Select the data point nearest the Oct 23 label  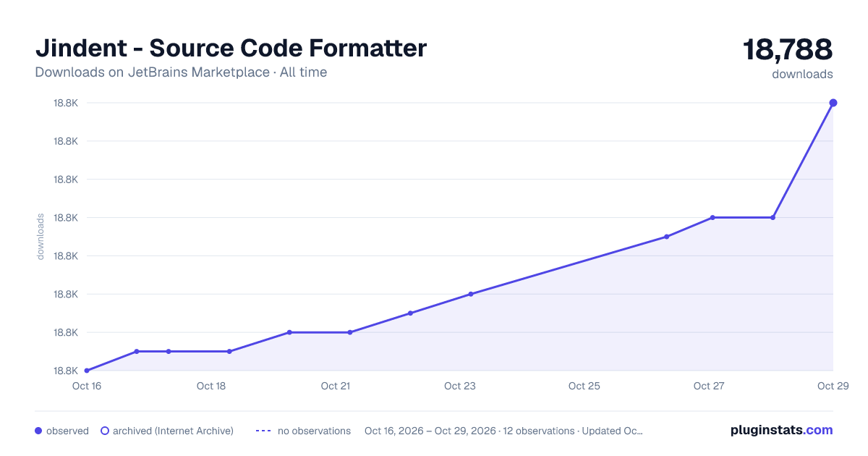coord(470,294)
